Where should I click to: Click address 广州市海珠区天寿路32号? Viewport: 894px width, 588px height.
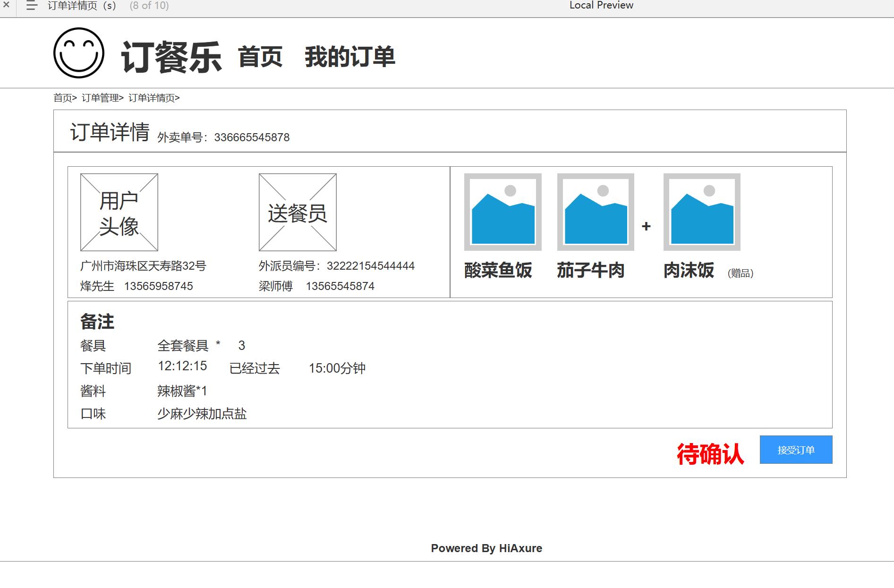[143, 266]
